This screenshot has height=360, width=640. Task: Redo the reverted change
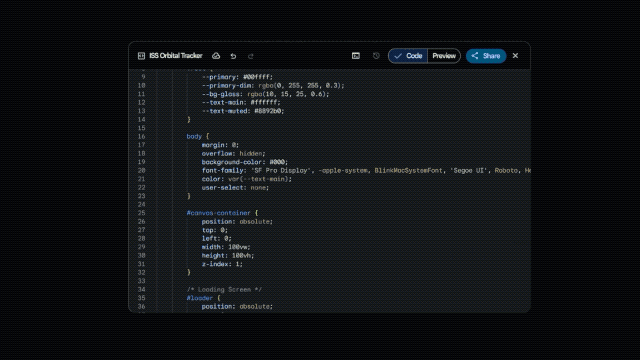[251, 56]
